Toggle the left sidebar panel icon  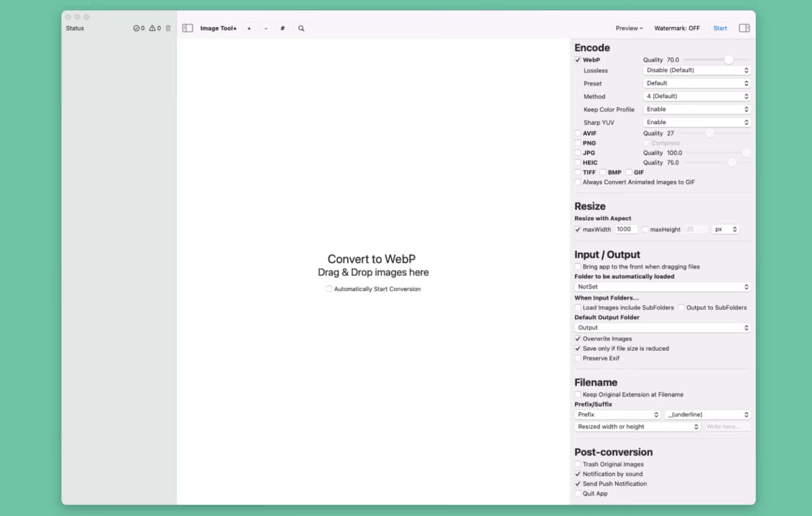[x=188, y=28]
